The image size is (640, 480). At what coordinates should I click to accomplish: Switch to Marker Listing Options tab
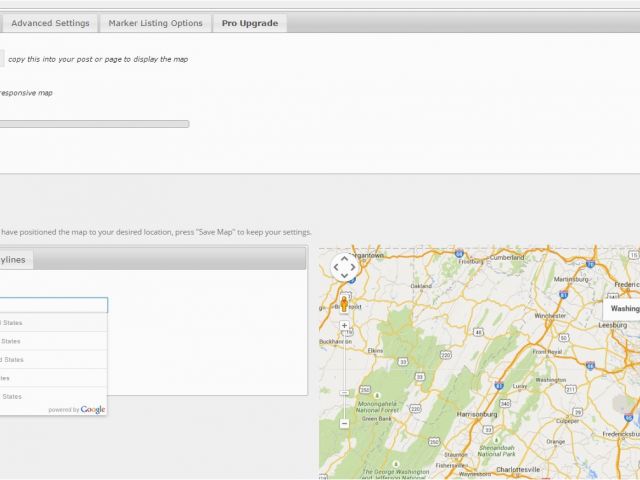[156, 23]
